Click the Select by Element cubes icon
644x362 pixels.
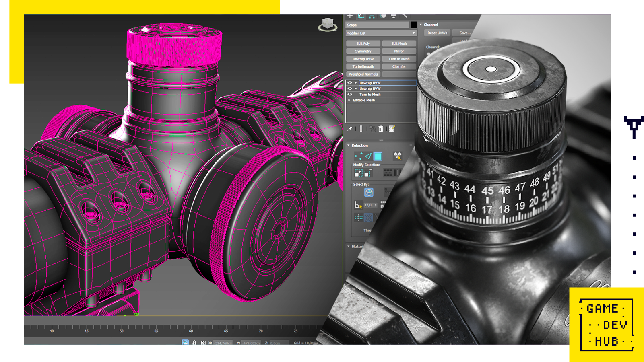point(398,156)
